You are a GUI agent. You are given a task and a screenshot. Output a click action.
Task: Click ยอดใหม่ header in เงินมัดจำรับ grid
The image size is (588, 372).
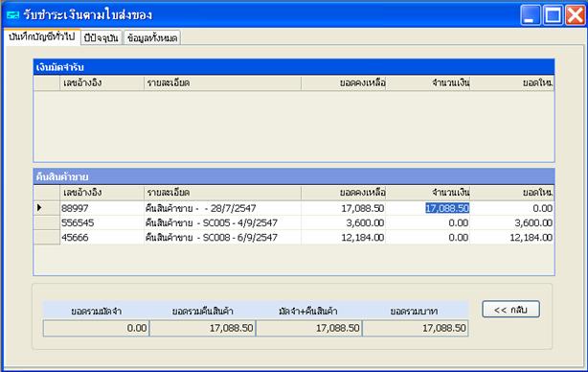(x=512, y=83)
